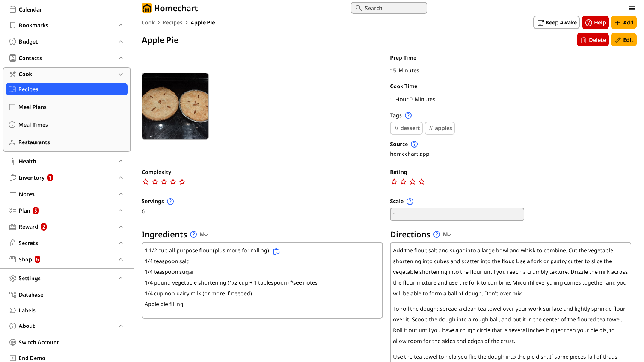Image resolution: width=644 pixels, height=362 pixels.
Task: Navigate to Cook via breadcrumb
Action: pos(148,22)
